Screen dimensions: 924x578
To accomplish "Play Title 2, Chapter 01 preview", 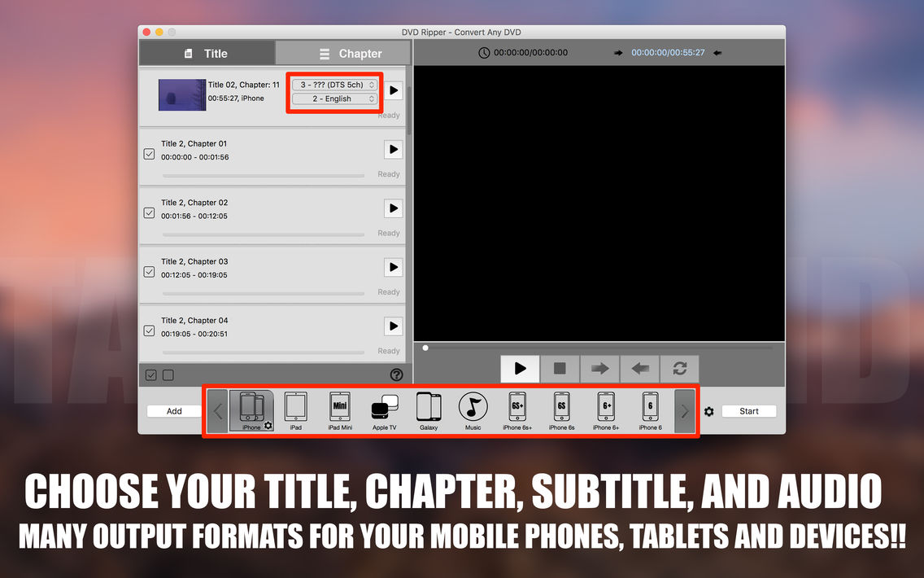I will tap(394, 149).
